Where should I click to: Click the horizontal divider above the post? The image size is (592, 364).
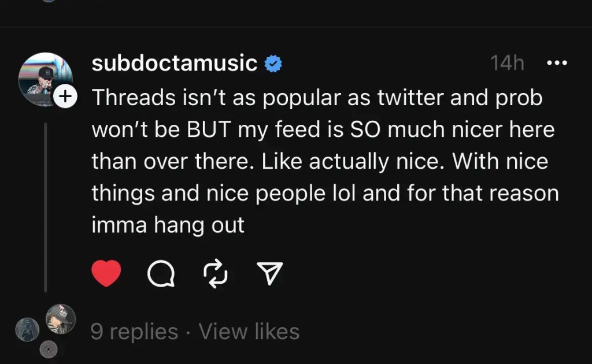(x=296, y=27)
